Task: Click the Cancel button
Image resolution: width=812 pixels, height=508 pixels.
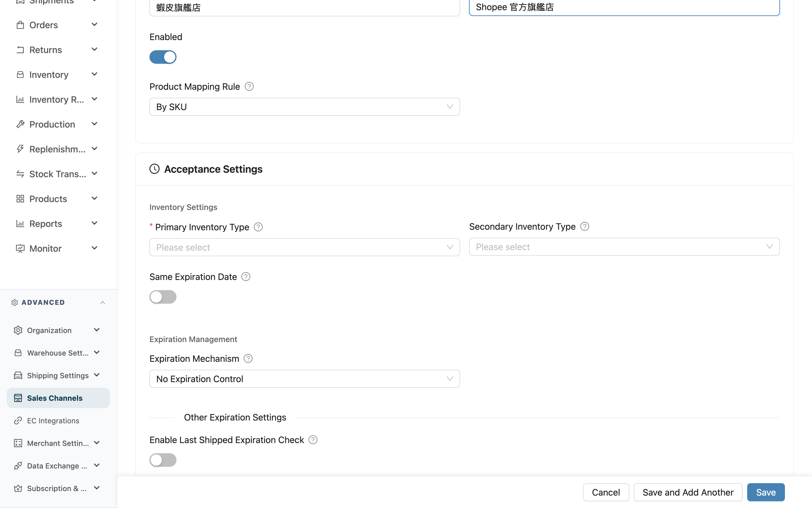Action: point(606,492)
